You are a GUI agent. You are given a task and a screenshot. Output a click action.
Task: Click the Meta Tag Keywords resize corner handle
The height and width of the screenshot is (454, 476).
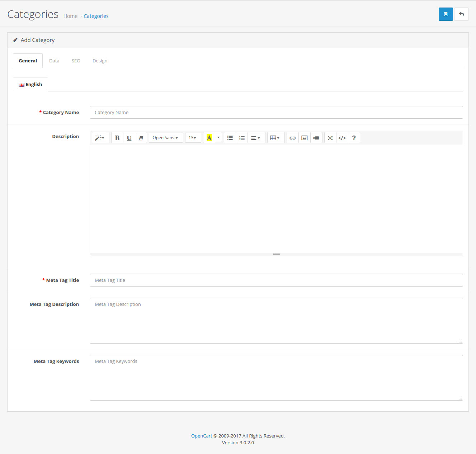coord(460,398)
